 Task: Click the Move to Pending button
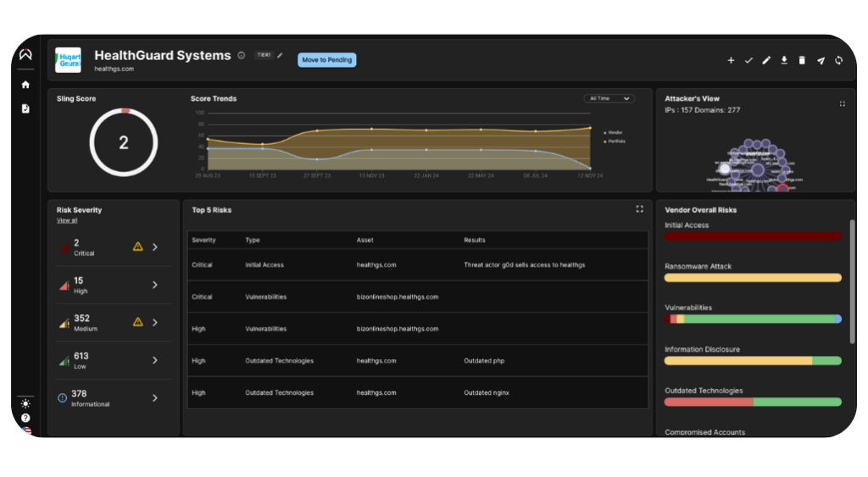click(x=326, y=60)
